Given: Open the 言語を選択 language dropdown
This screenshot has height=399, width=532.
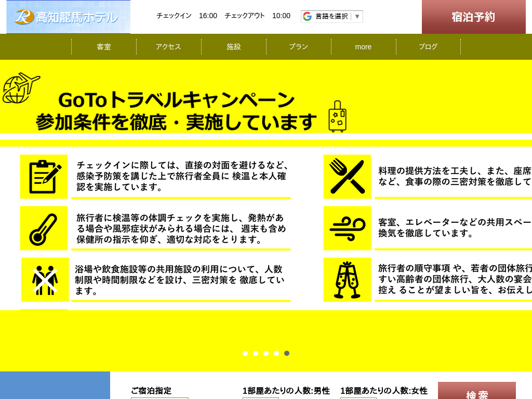Looking at the screenshot, I should (332, 16).
